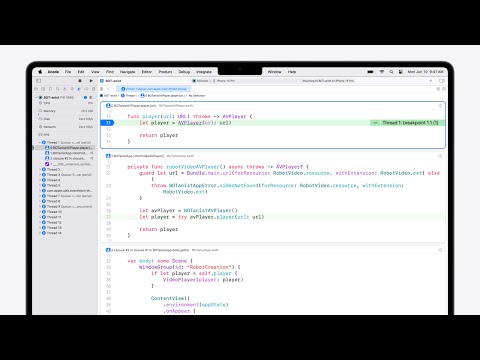
Task: Select the Memory gauge
Action: (x=66, y=111)
